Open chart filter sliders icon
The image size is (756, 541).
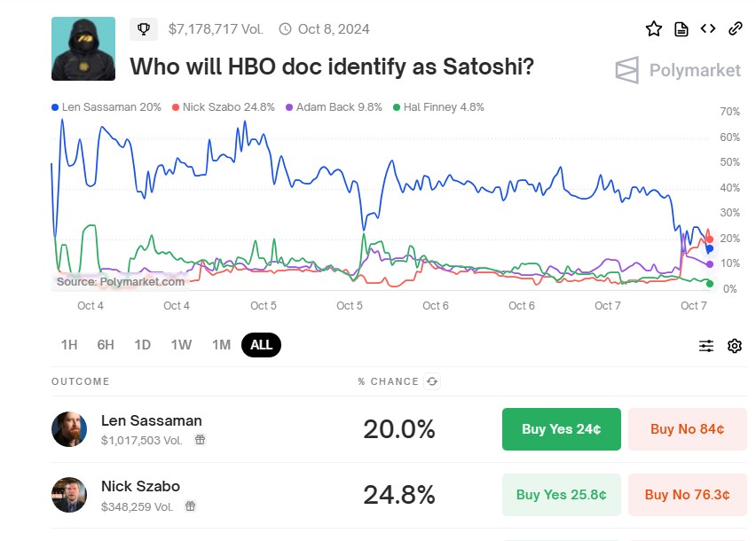[x=706, y=346]
